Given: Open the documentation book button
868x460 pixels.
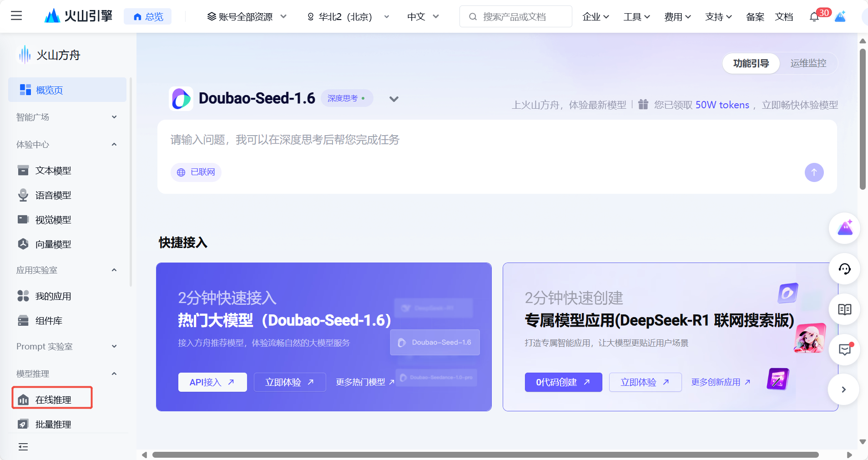Looking at the screenshot, I should (x=845, y=310).
